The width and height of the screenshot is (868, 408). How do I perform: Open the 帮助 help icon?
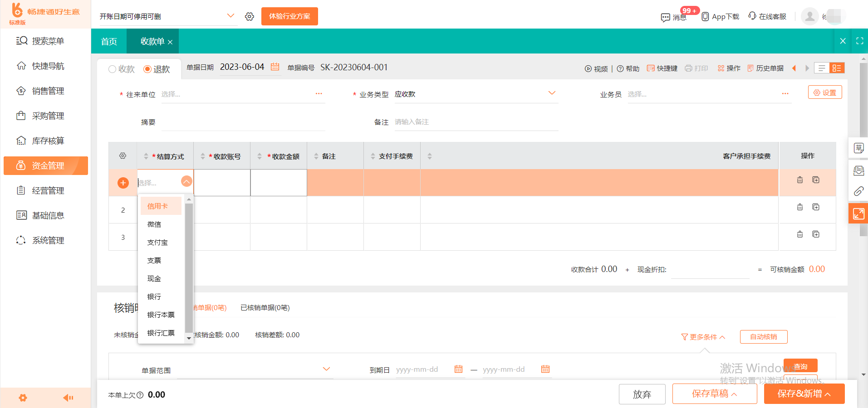[620, 68]
